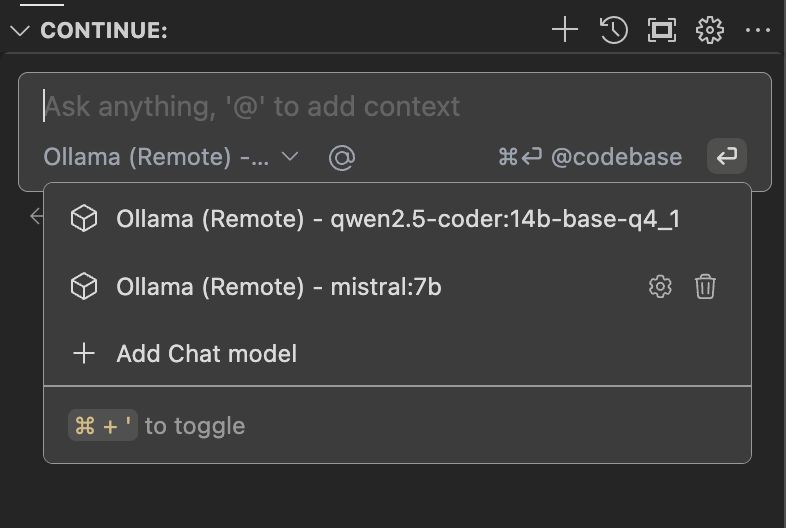Viewport: 786px width, 528px height.
Task: Open the session history icon
Action: (x=613, y=30)
